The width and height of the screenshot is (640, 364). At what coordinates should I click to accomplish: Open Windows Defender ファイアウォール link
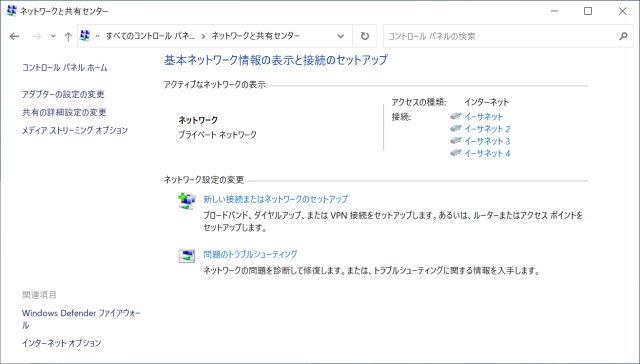(81, 319)
